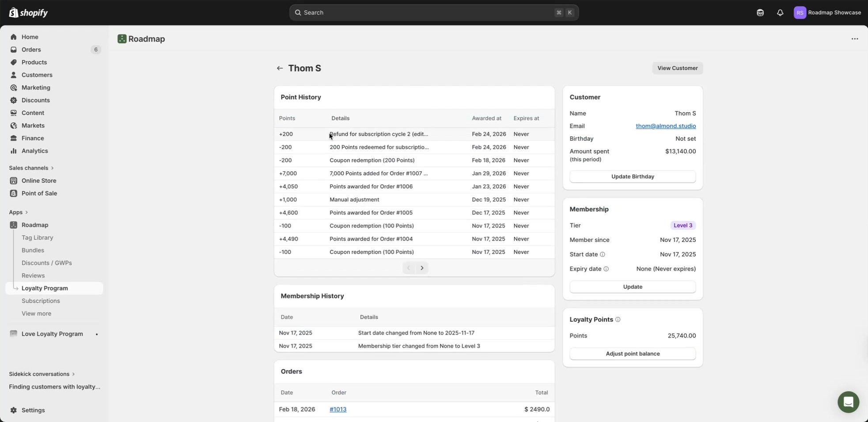Click the info icon next to Loyalty Points

coord(618,320)
